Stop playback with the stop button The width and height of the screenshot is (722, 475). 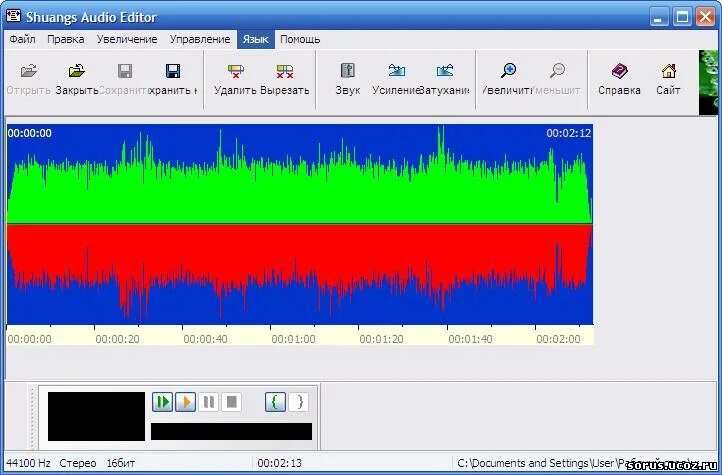(x=232, y=402)
